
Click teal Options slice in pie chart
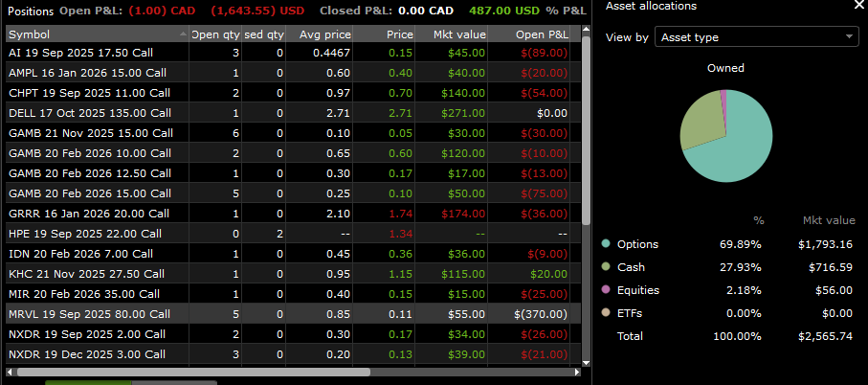coord(742,149)
